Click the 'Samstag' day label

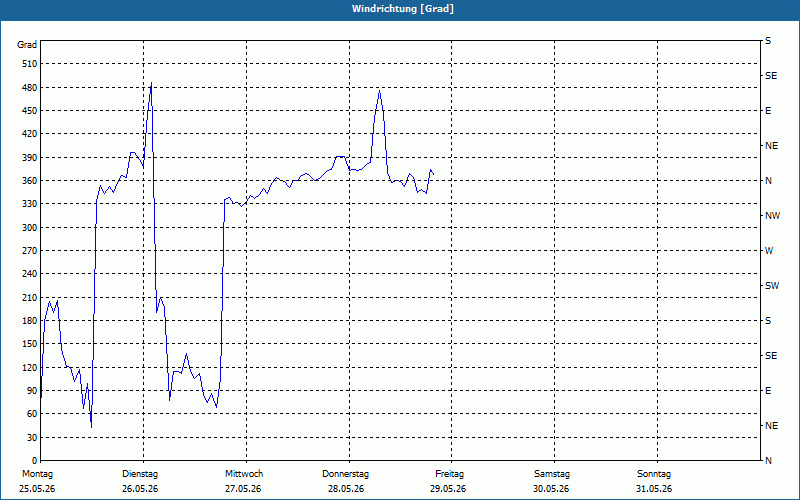coord(552,474)
